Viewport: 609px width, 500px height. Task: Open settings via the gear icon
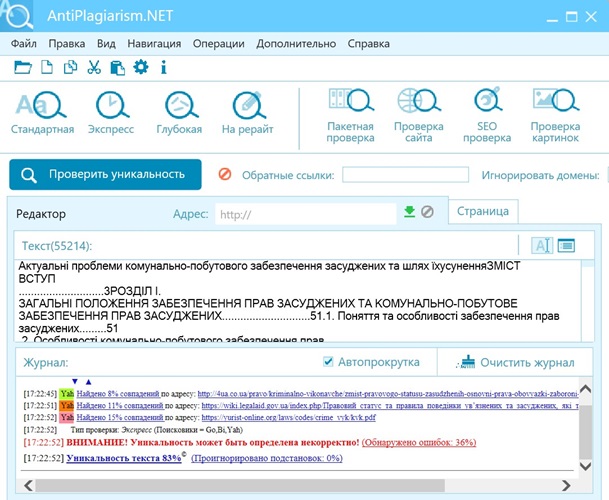point(141,67)
